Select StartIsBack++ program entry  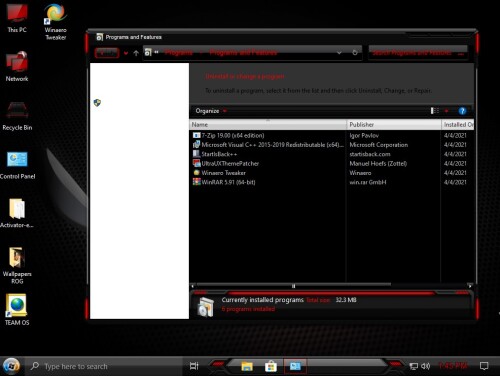pyautogui.click(x=219, y=154)
